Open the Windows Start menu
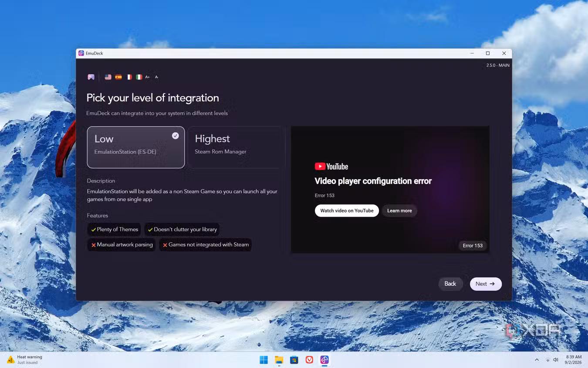 (264, 360)
